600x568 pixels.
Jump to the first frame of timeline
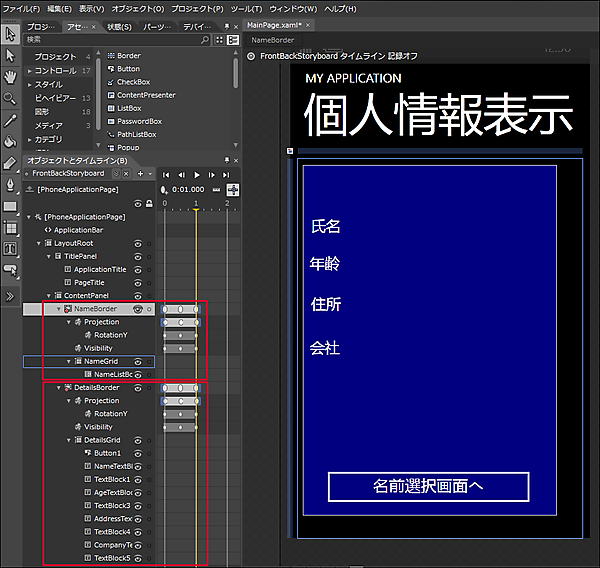(x=166, y=175)
